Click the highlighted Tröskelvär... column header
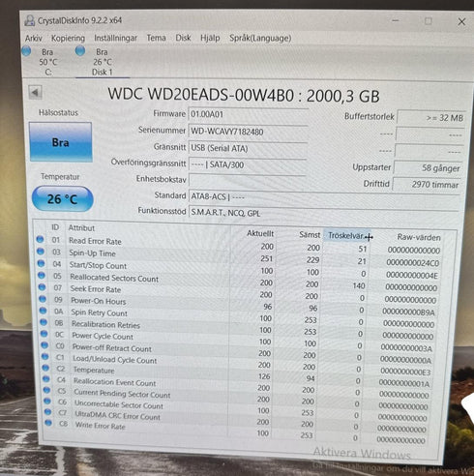The height and width of the screenshot is (476, 474). 346,236
